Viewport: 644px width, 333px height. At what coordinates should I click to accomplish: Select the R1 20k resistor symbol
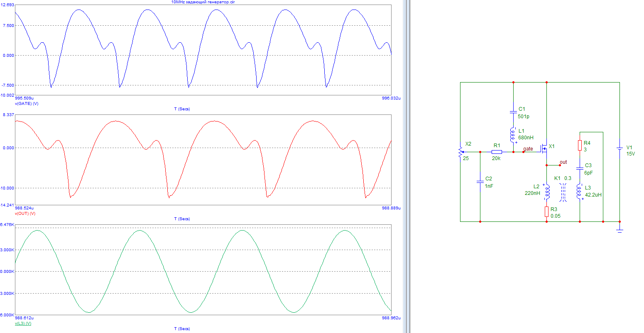click(x=497, y=152)
